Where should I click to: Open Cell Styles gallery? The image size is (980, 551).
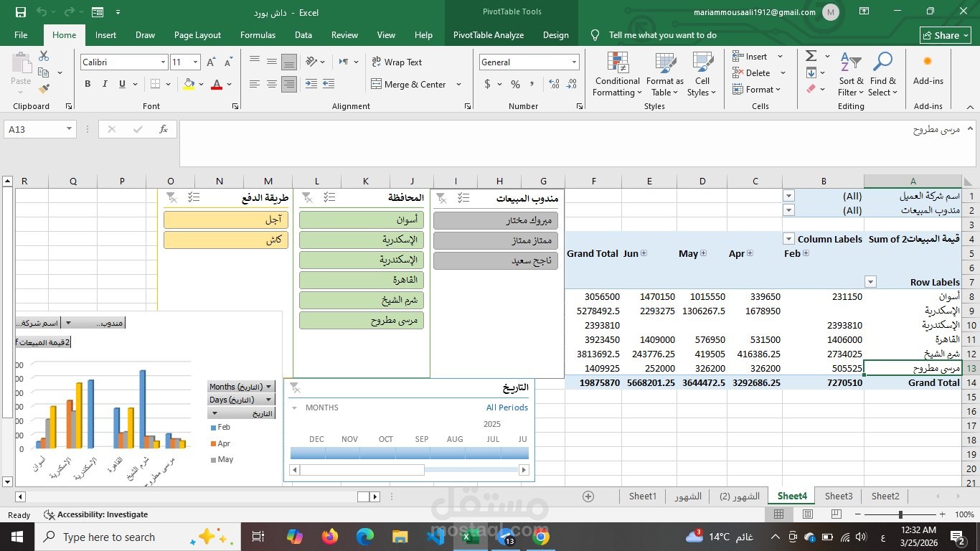[702, 75]
